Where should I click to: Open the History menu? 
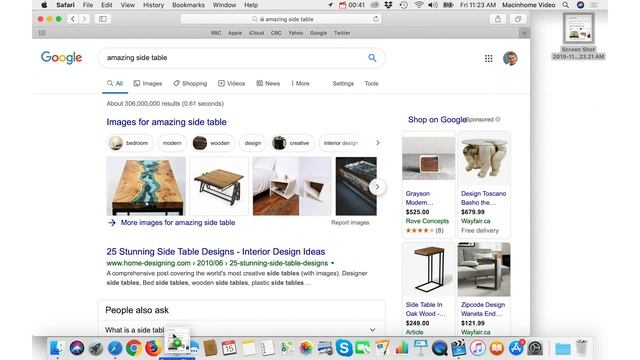pyautogui.click(x=153, y=5)
